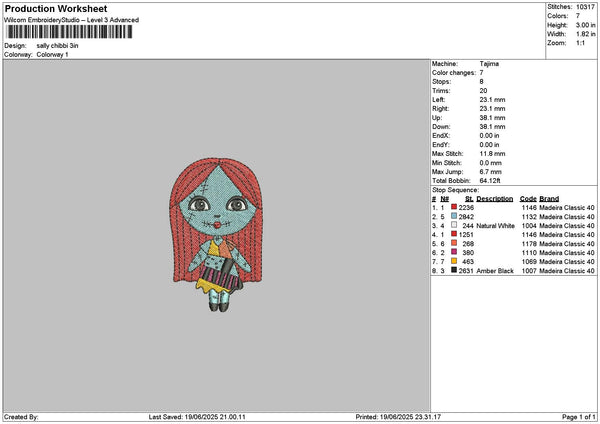Click the red swatch for thread 2236
The image size is (600, 424).
[x=454, y=205]
